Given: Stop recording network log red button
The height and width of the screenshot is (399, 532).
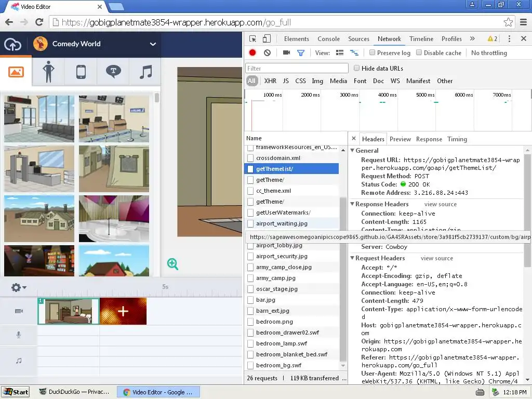Looking at the screenshot, I should coord(252,52).
